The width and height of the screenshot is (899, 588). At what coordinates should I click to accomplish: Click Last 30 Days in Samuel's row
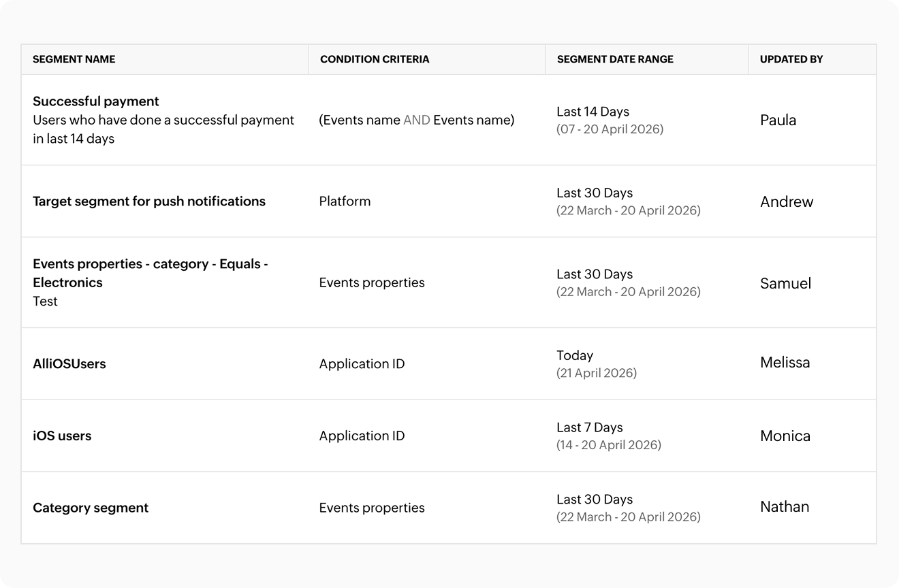coord(595,274)
